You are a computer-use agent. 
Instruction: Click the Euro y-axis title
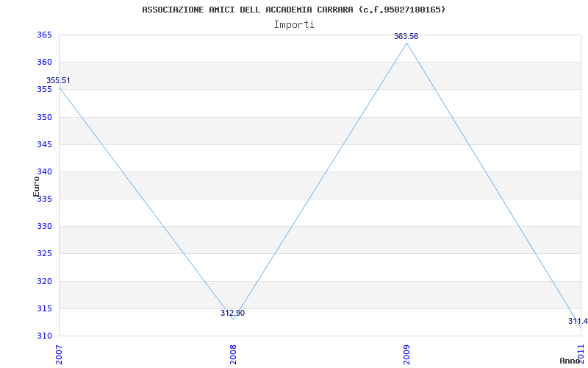pyautogui.click(x=36, y=187)
